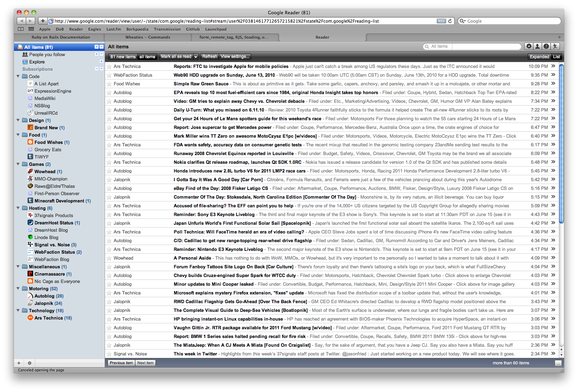Click the help question mark icon
Image resolution: width=578 pixels, height=392 pixels.
tap(546, 46)
